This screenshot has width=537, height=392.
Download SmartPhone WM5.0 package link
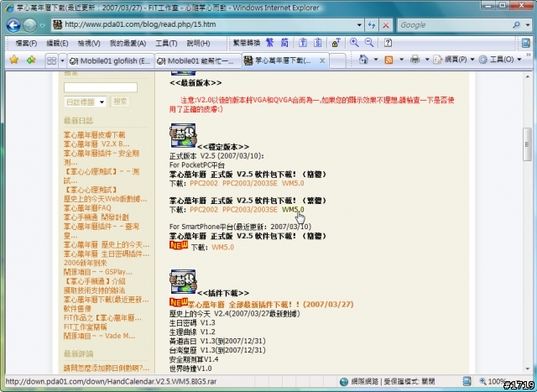[x=223, y=247]
